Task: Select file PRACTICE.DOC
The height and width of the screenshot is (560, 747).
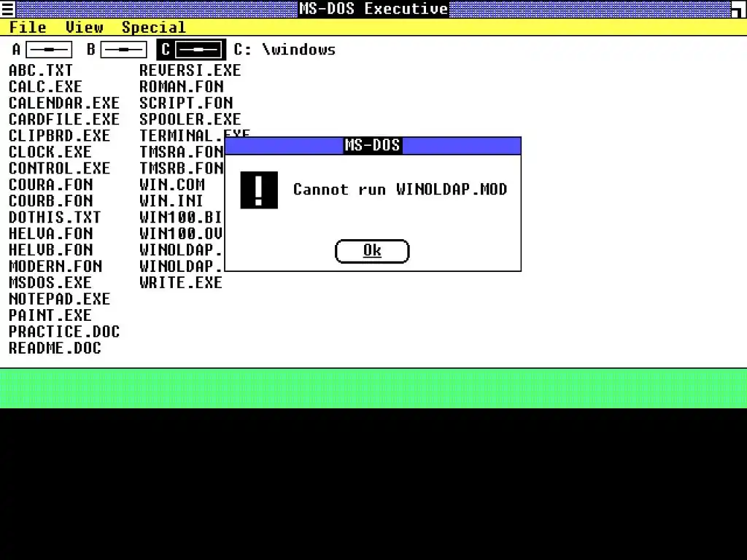Action: [x=64, y=332]
